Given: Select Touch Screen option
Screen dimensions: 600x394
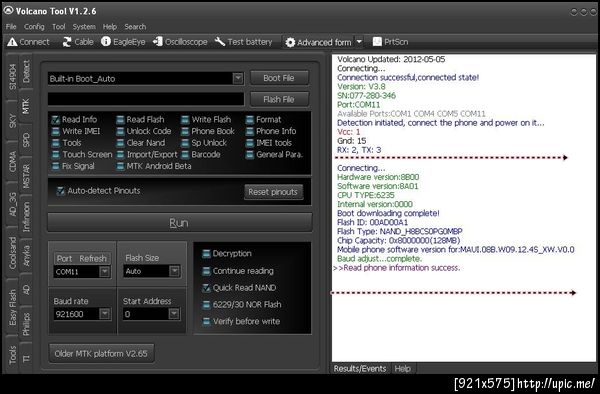Looking at the screenshot, I should pos(55,155).
